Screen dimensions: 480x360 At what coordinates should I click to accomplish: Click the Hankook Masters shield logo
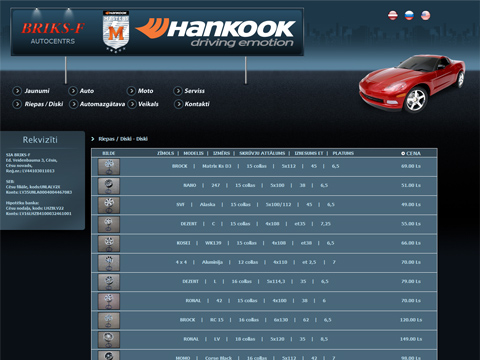116,32
